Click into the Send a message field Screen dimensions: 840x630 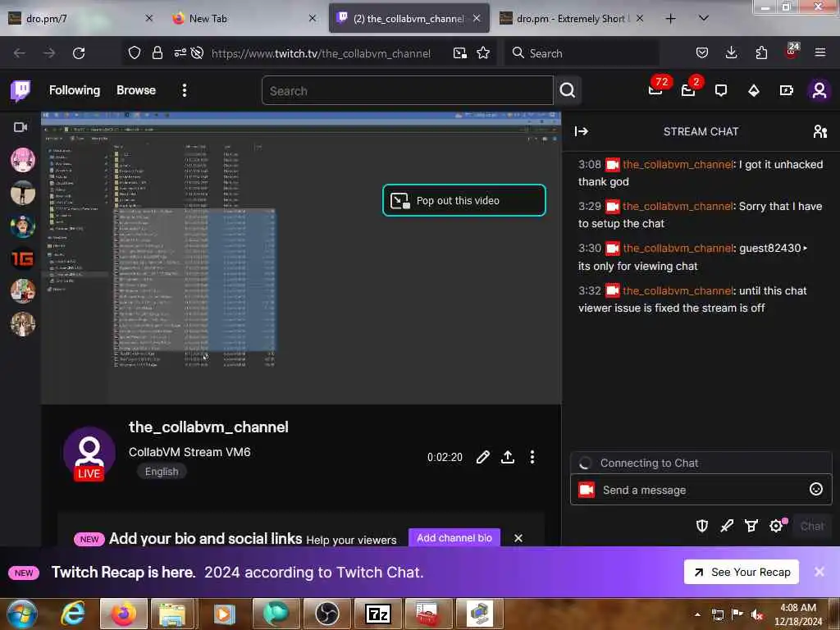[701, 490]
